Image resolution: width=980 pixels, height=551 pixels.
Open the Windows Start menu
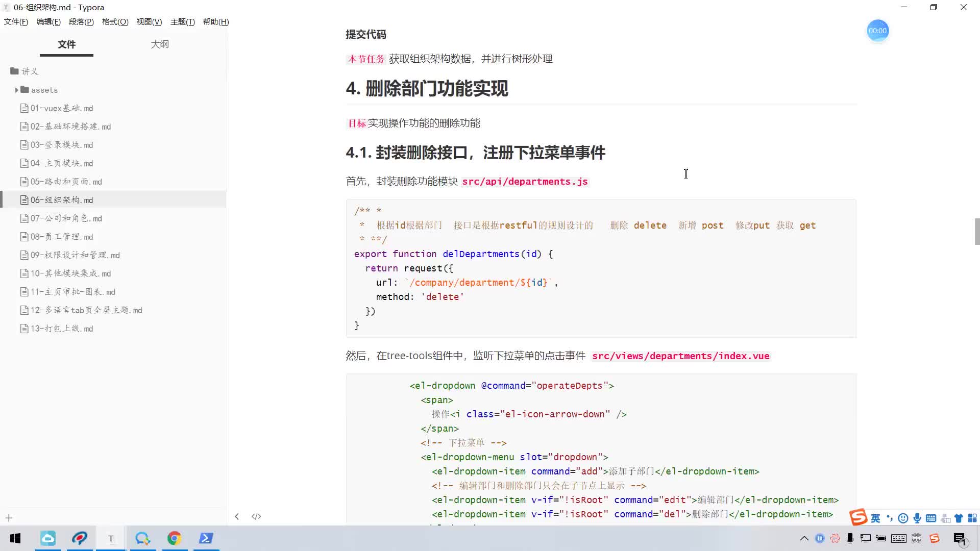[x=15, y=538]
